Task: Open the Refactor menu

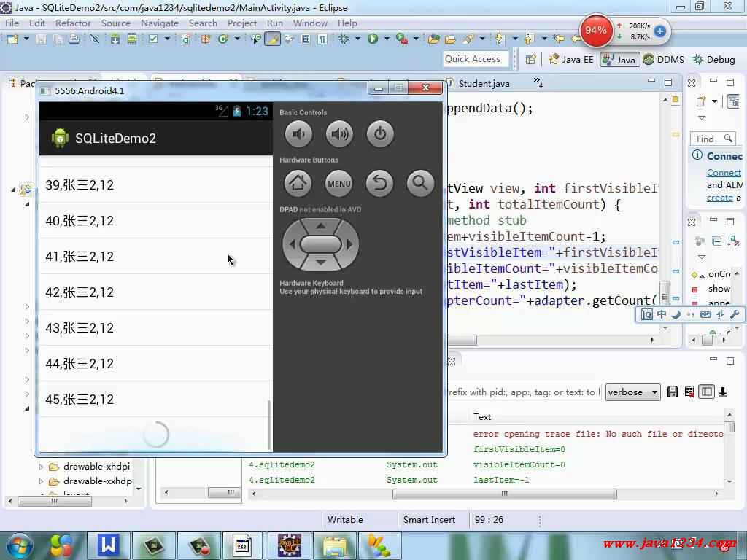Action: tap(73, 23)
